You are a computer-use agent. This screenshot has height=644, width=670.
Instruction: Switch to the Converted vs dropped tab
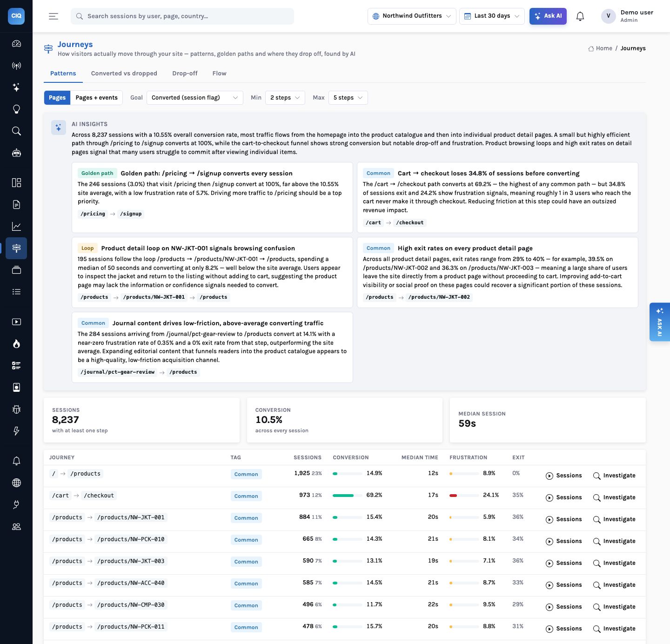[x=124, y=74]
